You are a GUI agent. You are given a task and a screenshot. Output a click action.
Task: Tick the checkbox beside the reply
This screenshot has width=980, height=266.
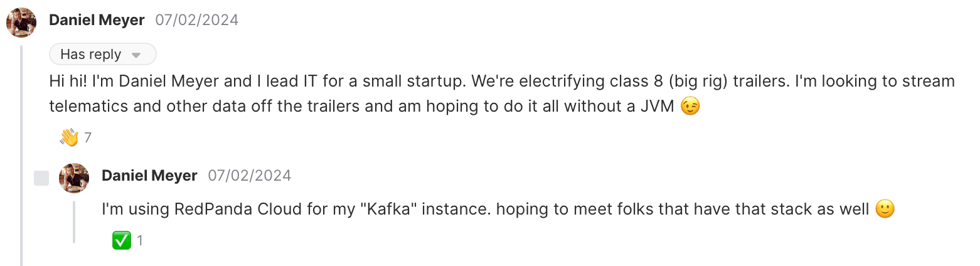pos(41,178)
